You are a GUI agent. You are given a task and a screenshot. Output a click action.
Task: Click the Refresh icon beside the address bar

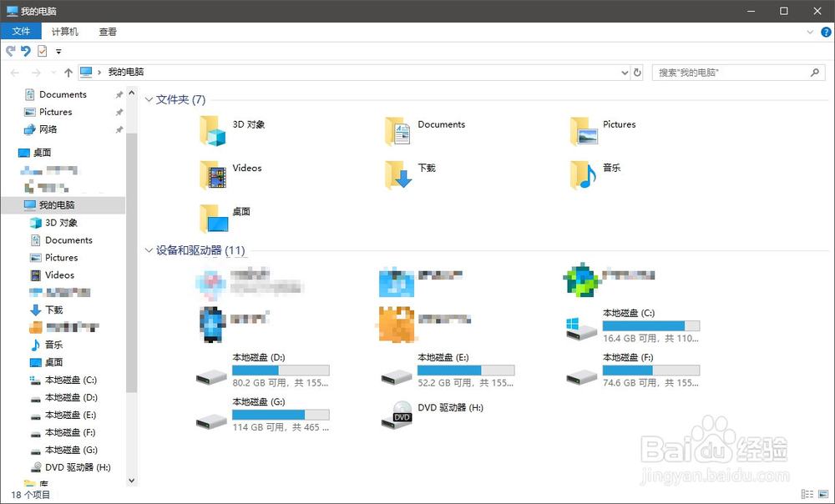(636, 72)
